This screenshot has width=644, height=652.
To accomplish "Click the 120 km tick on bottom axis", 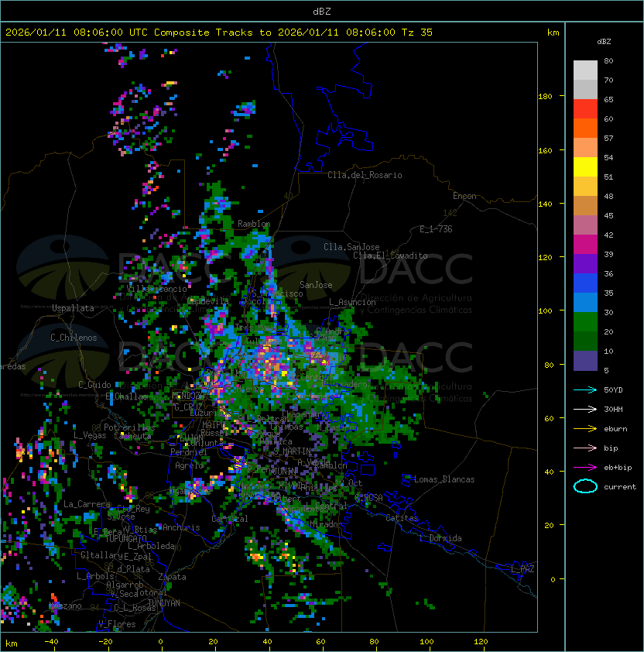I will pos(481,642).
